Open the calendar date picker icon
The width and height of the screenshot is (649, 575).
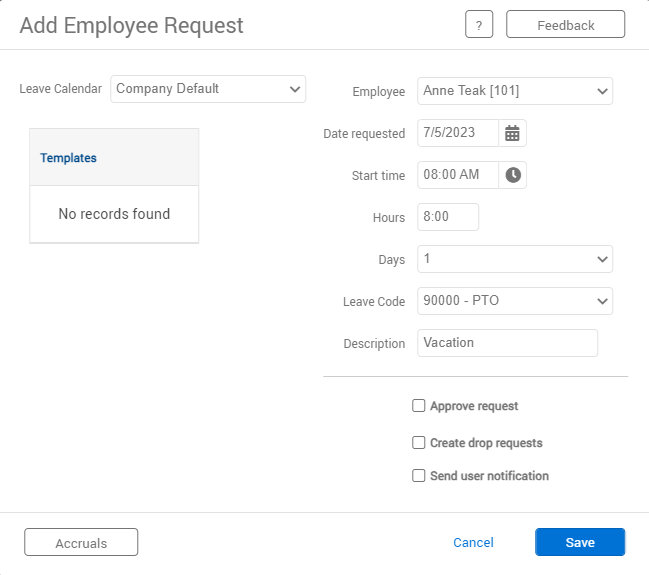pyautogui.click(x=512, y=133)
